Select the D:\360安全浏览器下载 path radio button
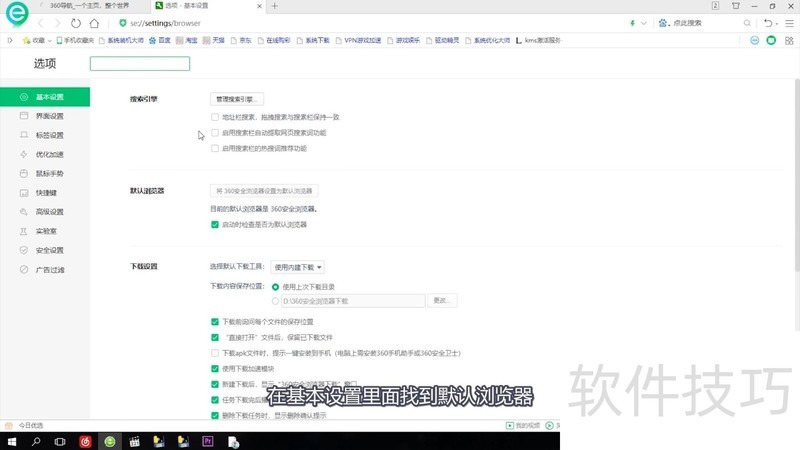Viewport: 800px width, 450px height. point(276,302)
